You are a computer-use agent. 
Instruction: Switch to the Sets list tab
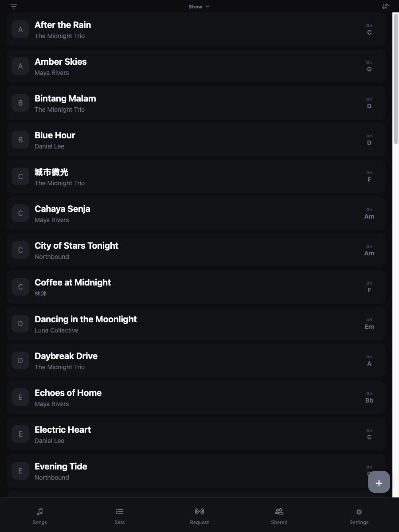120,516
